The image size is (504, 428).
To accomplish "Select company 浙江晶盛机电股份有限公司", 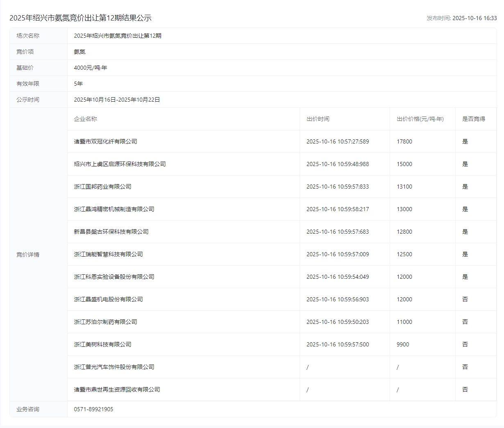I will click(108, 299).
